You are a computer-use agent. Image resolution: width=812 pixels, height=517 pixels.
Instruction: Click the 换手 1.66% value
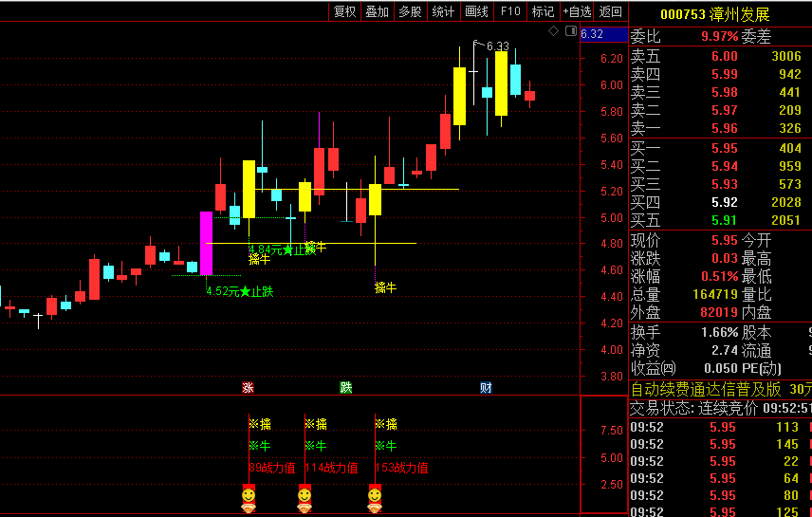[x=719, y=332]
